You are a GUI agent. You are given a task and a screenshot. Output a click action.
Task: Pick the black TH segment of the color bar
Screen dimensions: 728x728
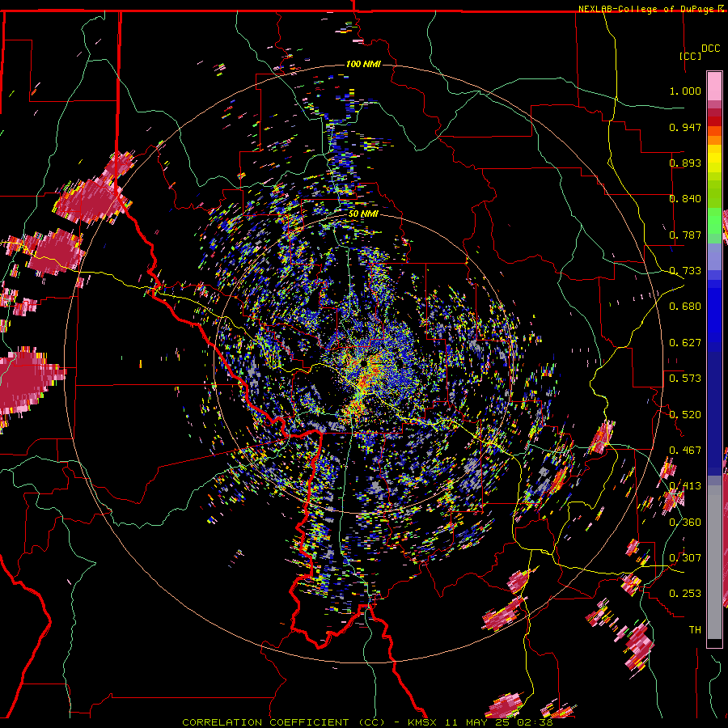[714, 643]
